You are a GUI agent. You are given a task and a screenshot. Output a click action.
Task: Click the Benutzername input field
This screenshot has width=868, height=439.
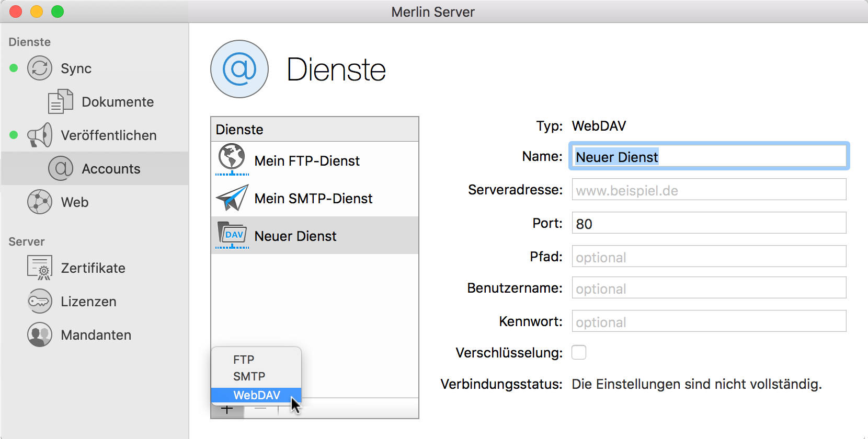[x=709, y=288]
